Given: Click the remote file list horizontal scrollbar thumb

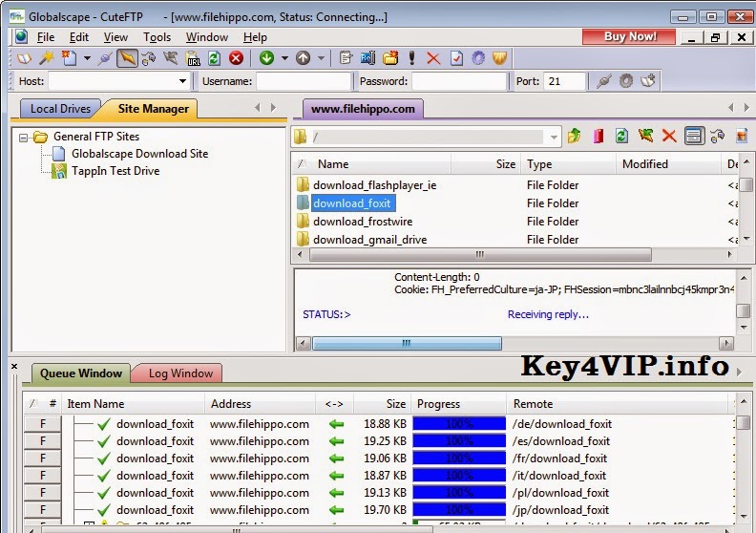Looking at the screenshot, I should (x=480, y=254).
